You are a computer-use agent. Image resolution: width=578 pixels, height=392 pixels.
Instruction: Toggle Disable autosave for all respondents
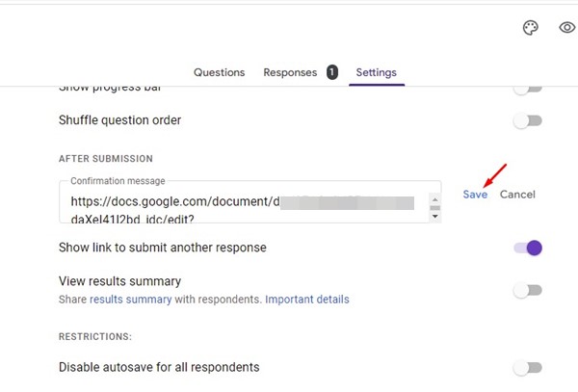coord(527,367)
